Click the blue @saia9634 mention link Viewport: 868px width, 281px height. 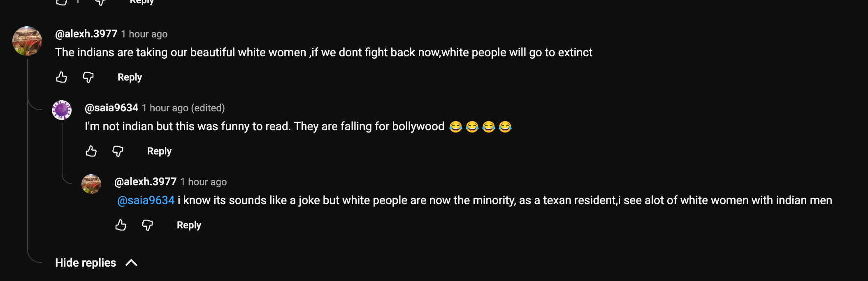(x=146, y=200)
